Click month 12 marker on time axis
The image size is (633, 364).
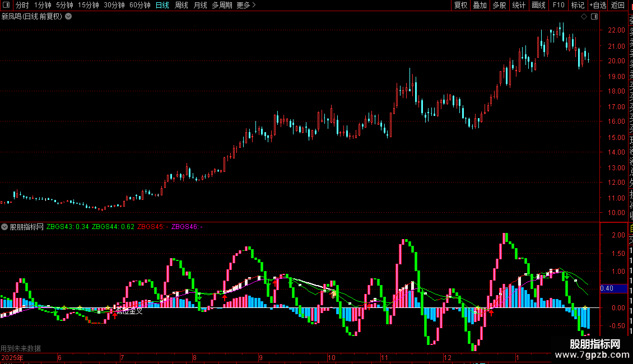click(447, 358)
